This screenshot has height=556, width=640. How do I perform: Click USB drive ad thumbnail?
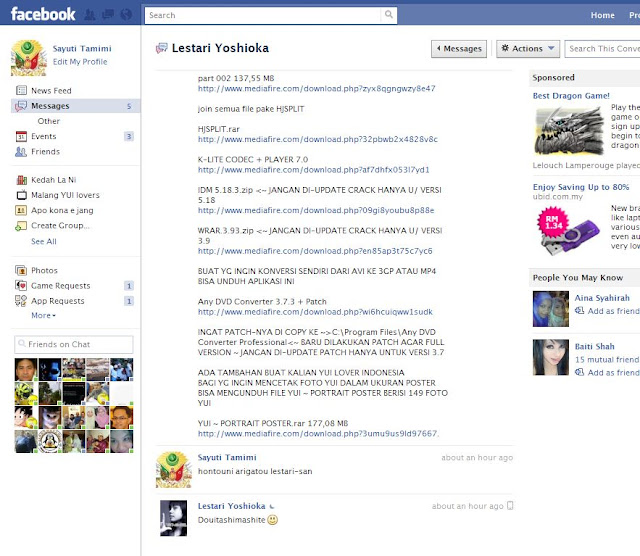(569, 229)
